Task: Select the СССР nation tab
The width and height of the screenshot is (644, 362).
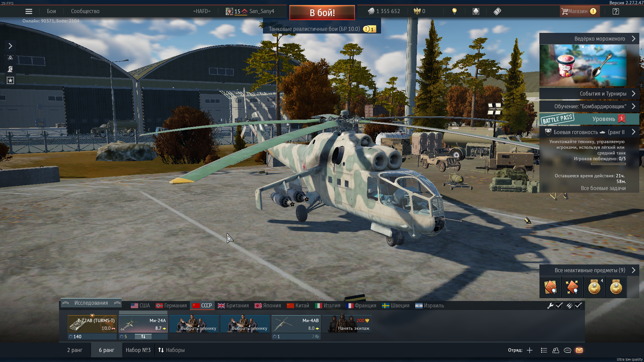Action: 202,306
